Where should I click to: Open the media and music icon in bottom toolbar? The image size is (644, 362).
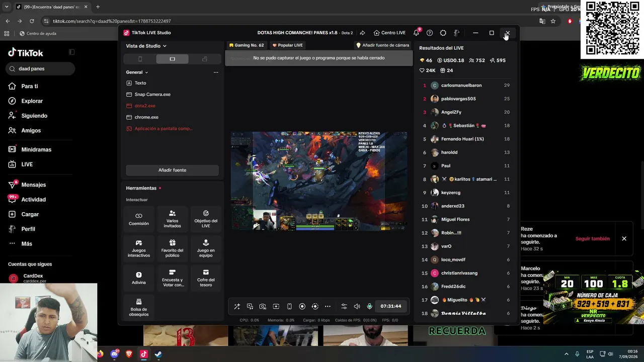(x=250, y=306)
